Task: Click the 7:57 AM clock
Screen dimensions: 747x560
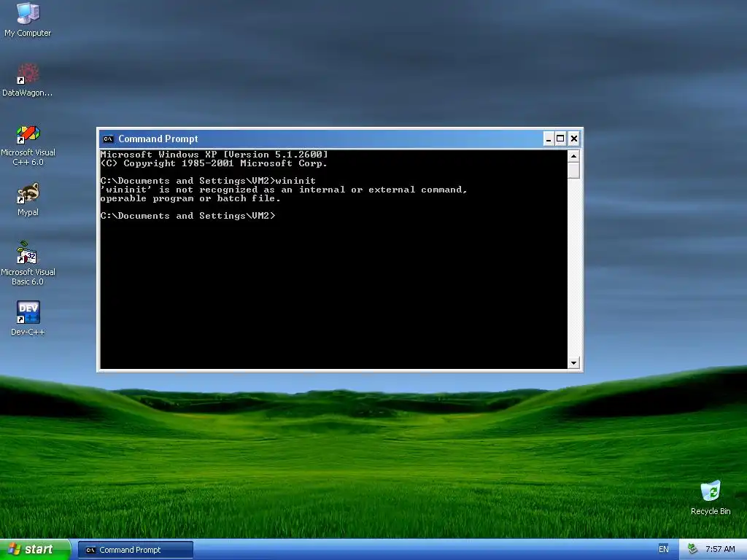Action: point(720,550)
